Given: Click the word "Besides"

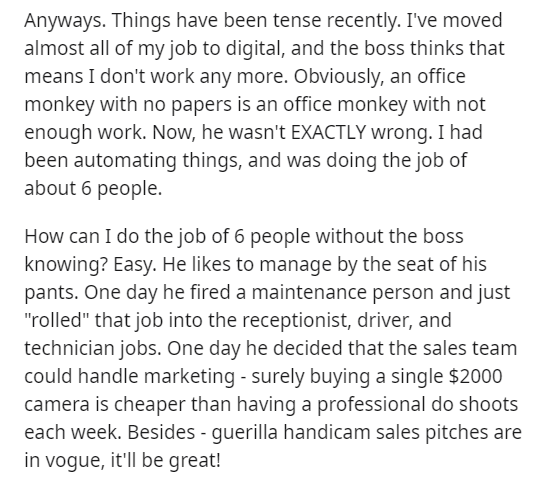Looking at the screenshot, I should pos(161,432).
